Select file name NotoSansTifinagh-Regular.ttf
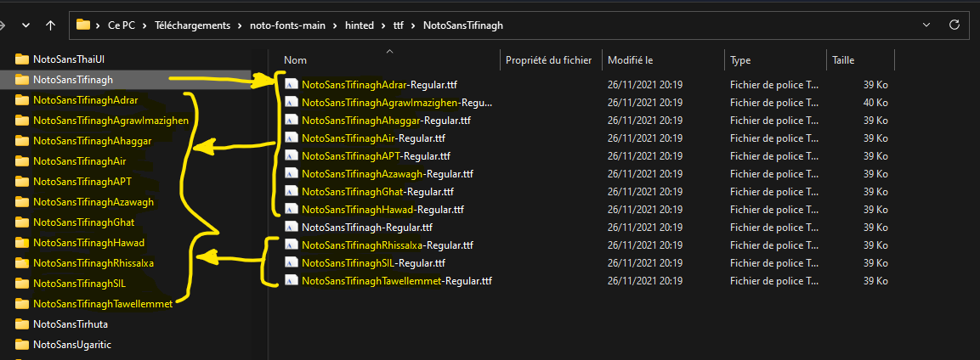 pyautogui.click(x=367, y=227)
